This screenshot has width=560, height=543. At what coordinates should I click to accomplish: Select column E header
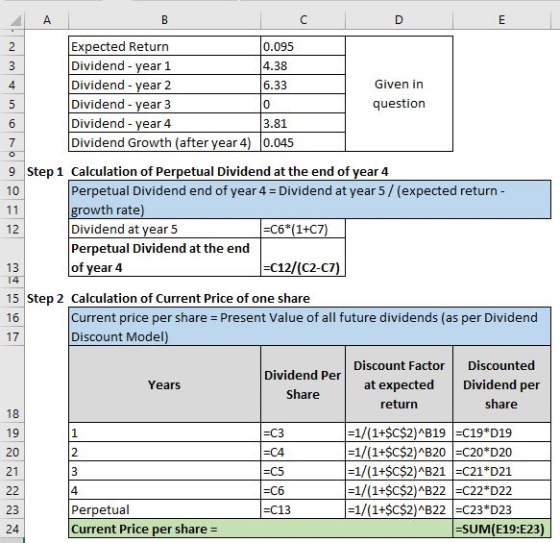coord(501,20)
